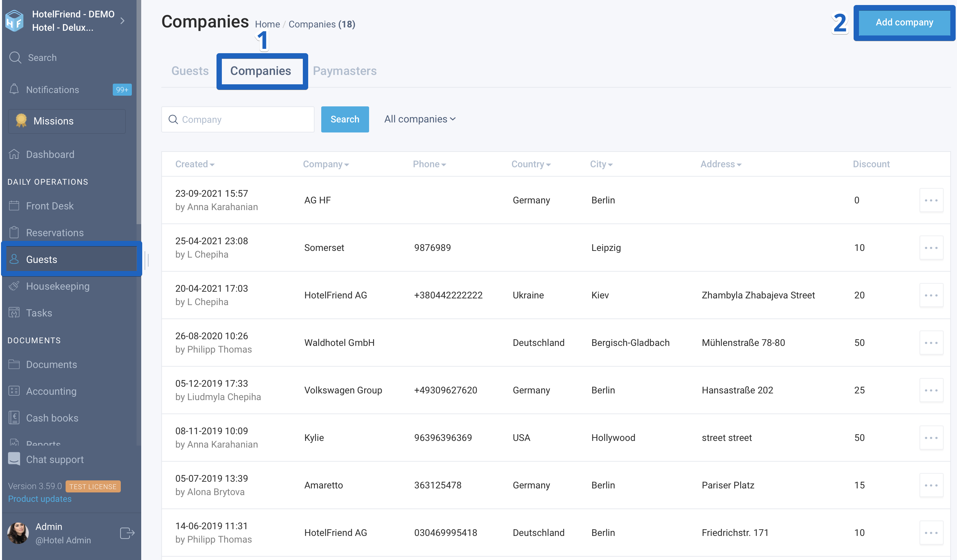Sort table by Created column

click(195, 164)
